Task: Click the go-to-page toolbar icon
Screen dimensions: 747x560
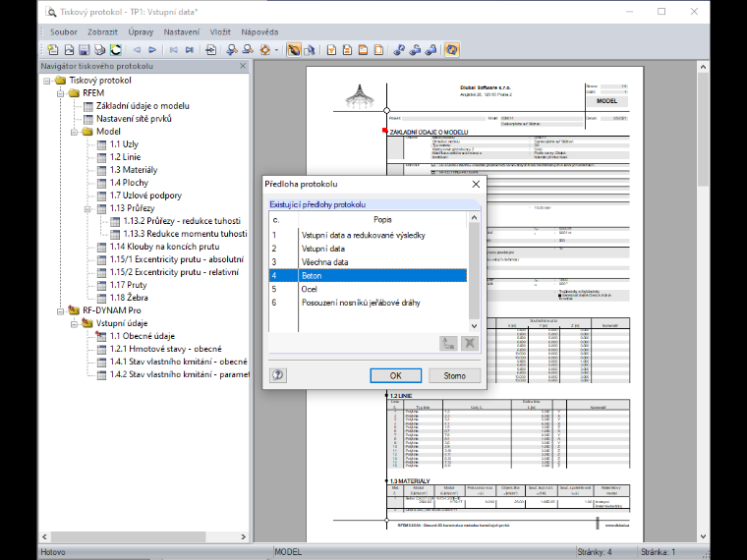Action: (x=210, y=49)
